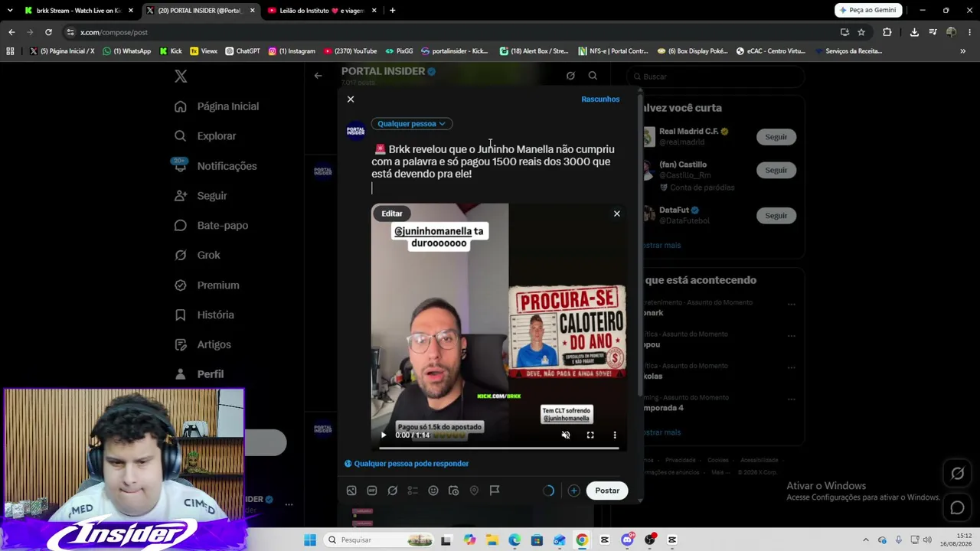Open the video's three-dot options menu
Screen dimensions: 980x551
point(614,435)
